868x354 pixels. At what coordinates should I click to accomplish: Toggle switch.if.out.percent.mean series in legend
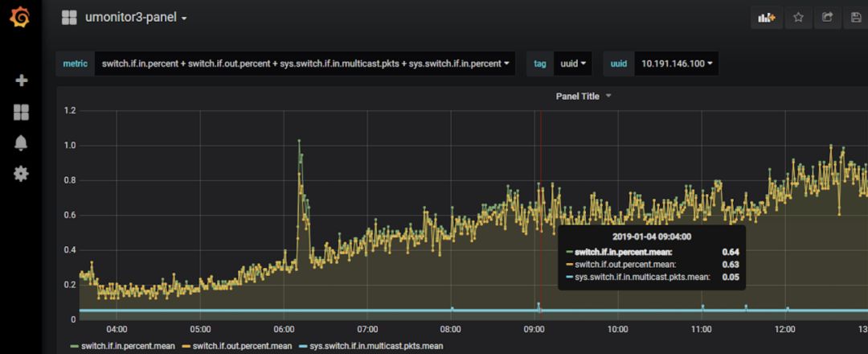(x=242, y=347)
